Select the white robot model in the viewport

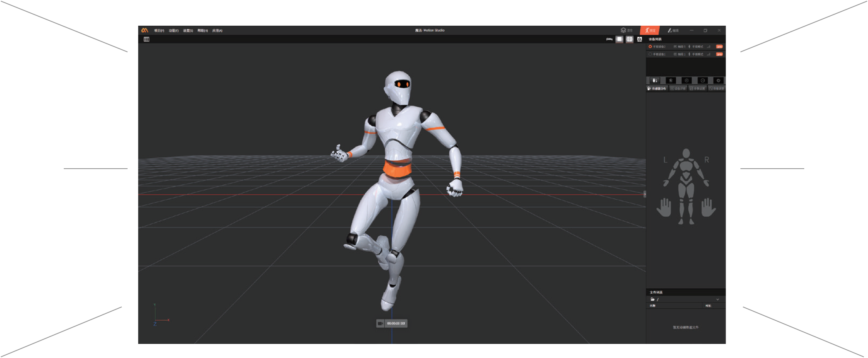(x=397, y=191)
